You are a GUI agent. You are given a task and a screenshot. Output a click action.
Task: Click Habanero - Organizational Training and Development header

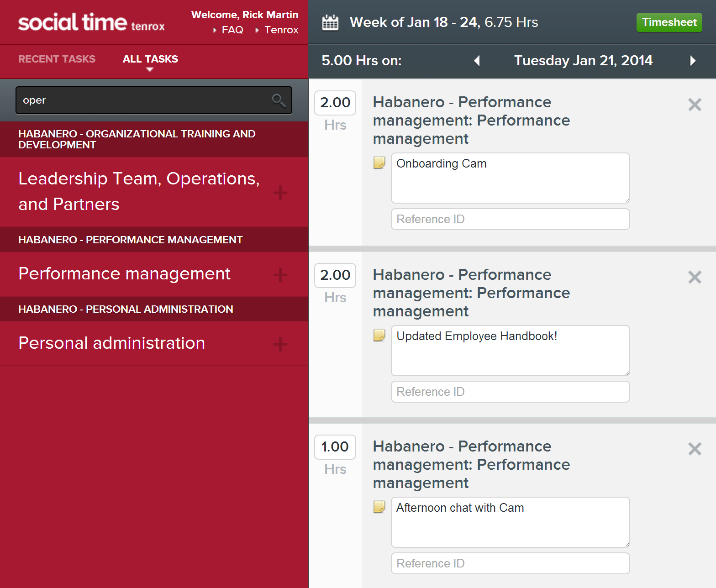[x=154, y=139]
